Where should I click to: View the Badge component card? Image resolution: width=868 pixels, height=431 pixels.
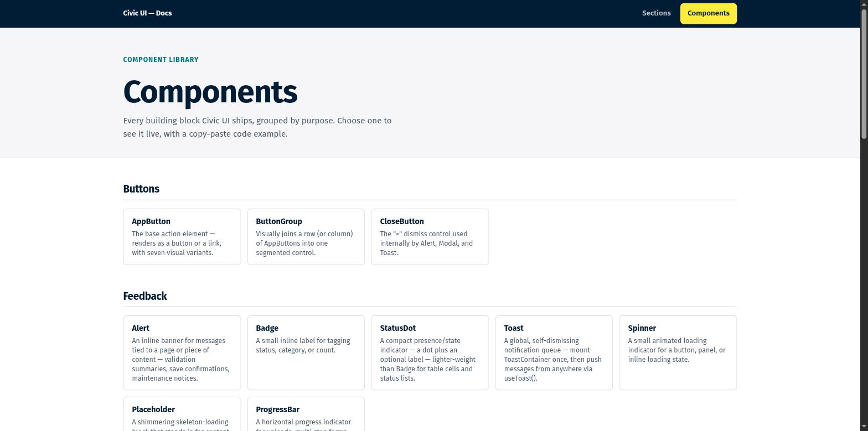pos(306,353)
